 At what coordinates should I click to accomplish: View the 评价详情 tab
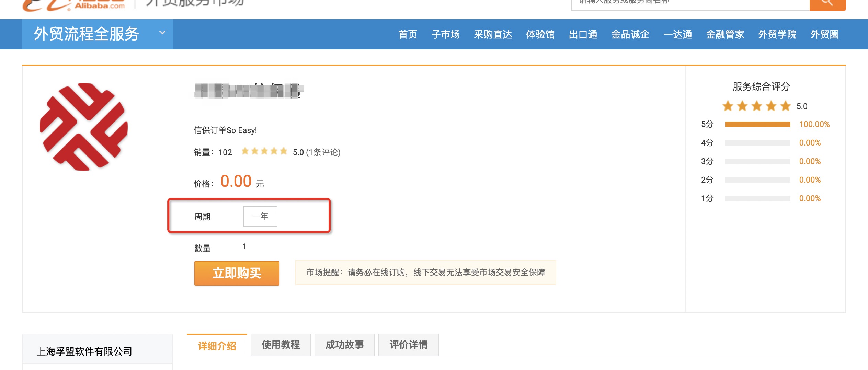[408, 345]
